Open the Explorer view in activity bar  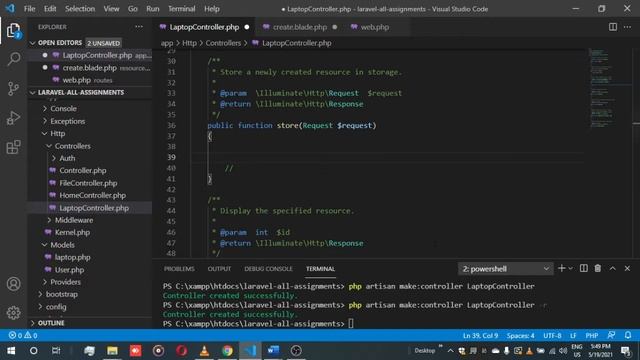click(13, 31)
